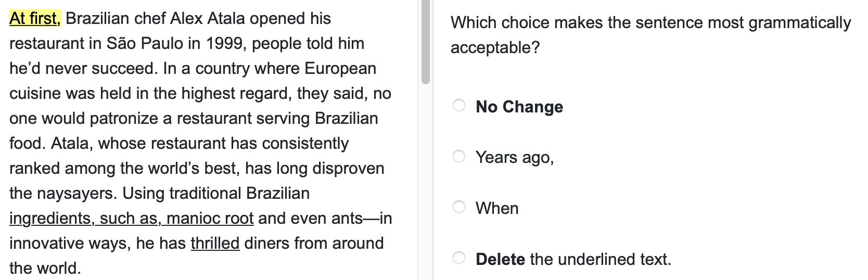Click the "Years ago," answer label text

coord(514,157)
